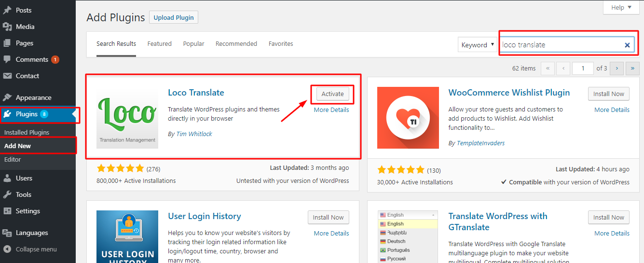Open WooCommerce Wishlist Plugin title link

point(509,93)
